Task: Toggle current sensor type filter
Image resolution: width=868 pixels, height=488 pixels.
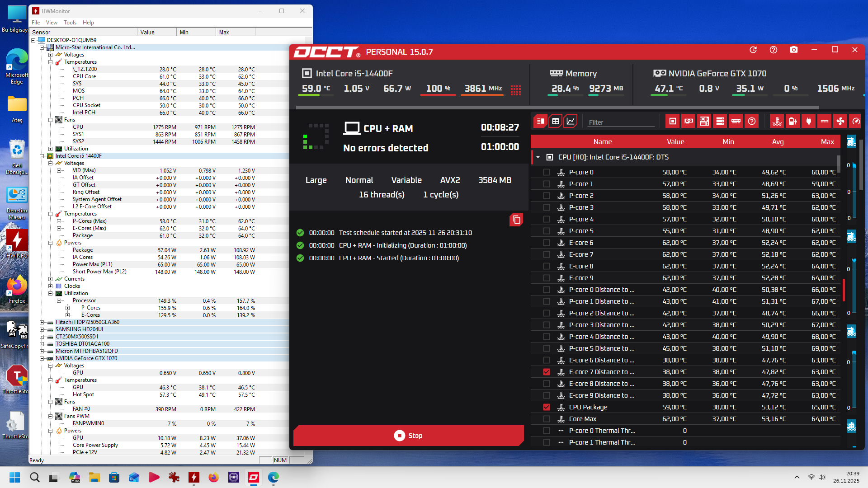Action: tap(825, 121)
